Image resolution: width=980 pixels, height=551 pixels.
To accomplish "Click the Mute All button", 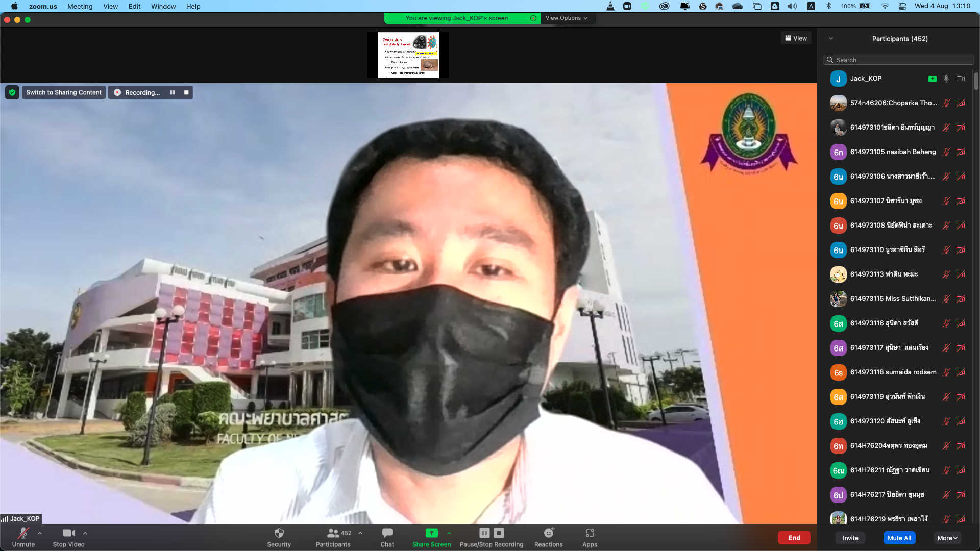I will point(899,538).
